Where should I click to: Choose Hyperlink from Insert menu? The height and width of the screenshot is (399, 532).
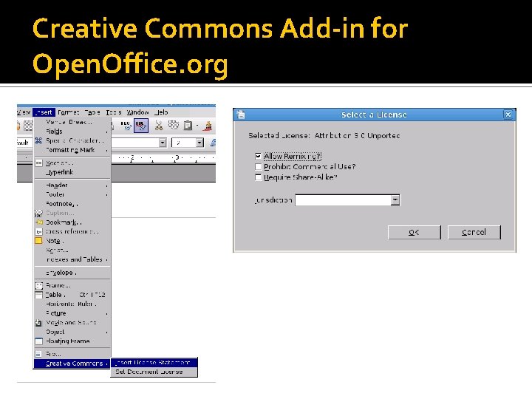point(72,172)
